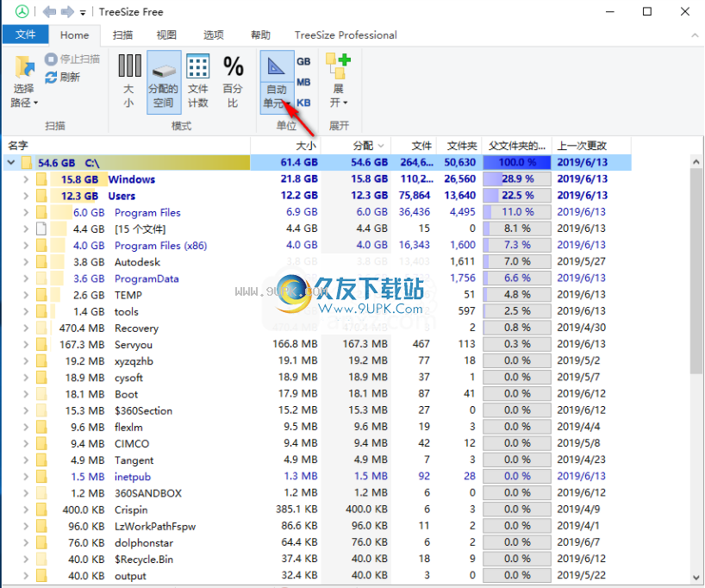The width and height of the screenshot is (705, 588).
Task: Set display unit to MB
Action: 303,82
